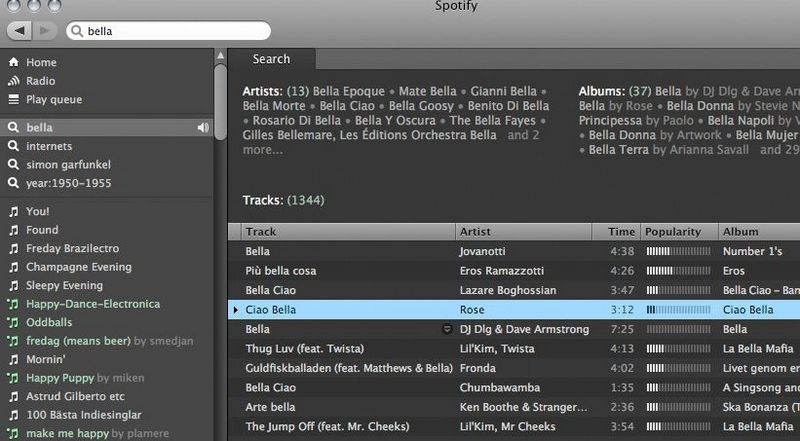Viewport: 800px width, 441px height.
Task: Click the search icon beside internets
Action: pyautogui.click(x=14, y=146)
